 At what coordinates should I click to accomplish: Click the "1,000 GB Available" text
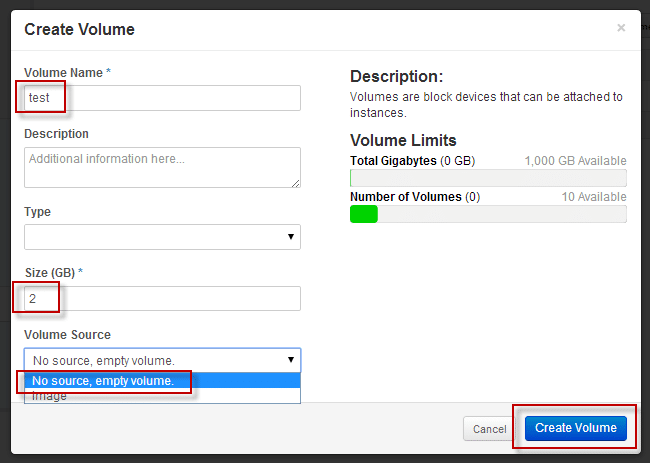[x=575, y=161]
